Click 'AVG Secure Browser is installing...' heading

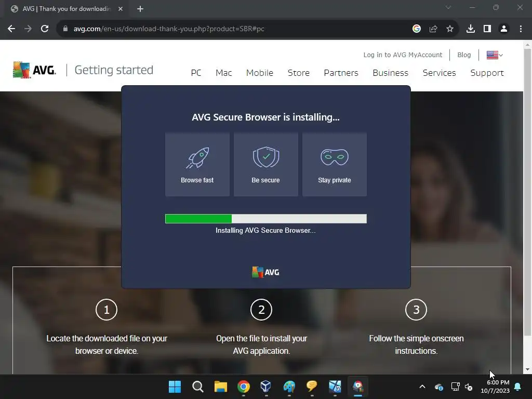[265, 117]
